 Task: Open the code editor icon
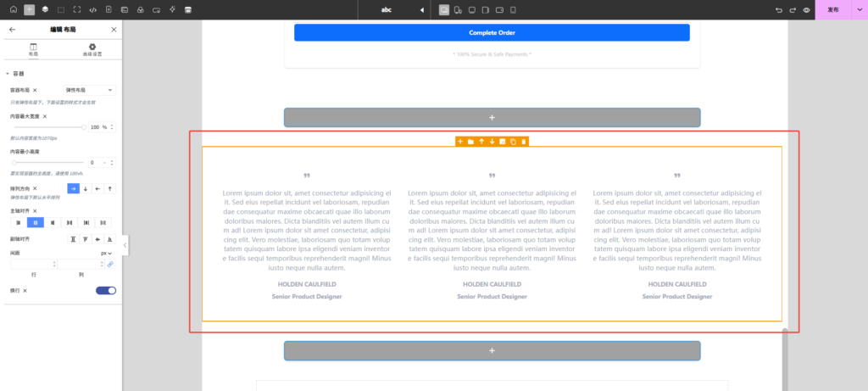(x=92, y=9)
